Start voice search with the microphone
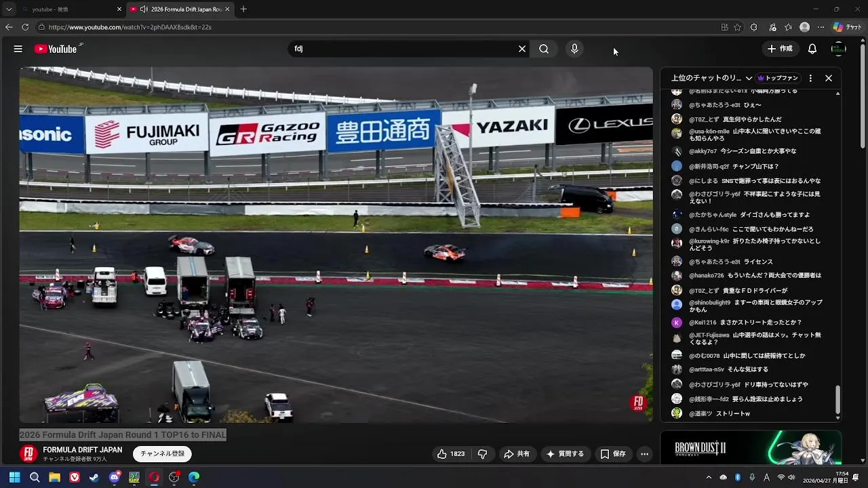868x488 pixels. point(574,49)
